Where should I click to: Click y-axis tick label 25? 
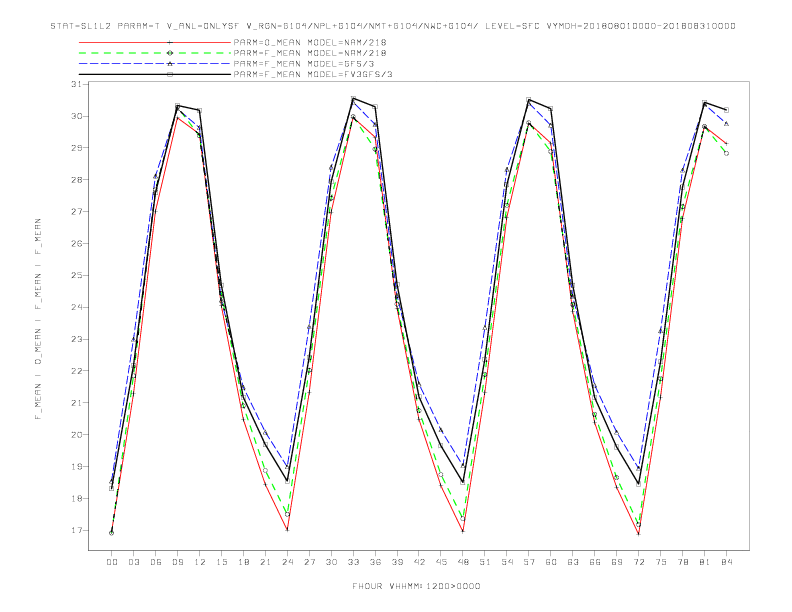tap(76, 275)
